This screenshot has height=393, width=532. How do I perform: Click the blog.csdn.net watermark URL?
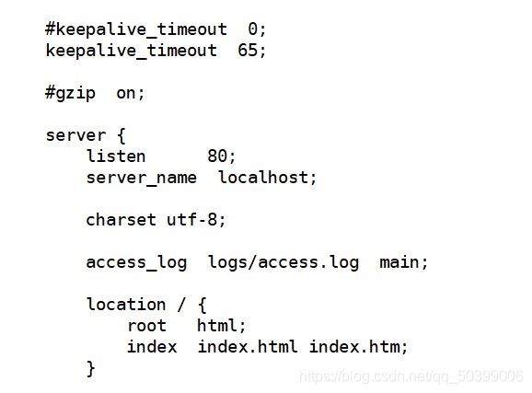coord(411,376)
